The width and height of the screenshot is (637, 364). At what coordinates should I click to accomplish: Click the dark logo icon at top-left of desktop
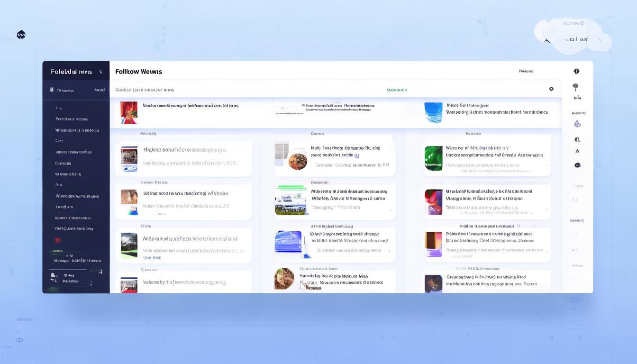click(x=21, y=35)
